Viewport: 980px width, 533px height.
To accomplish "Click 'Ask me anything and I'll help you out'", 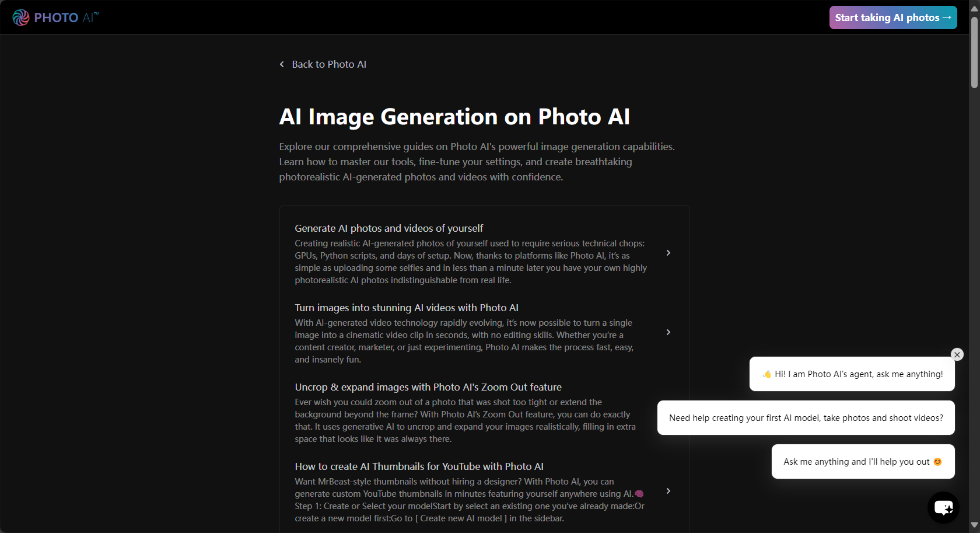I will (863, 462).
